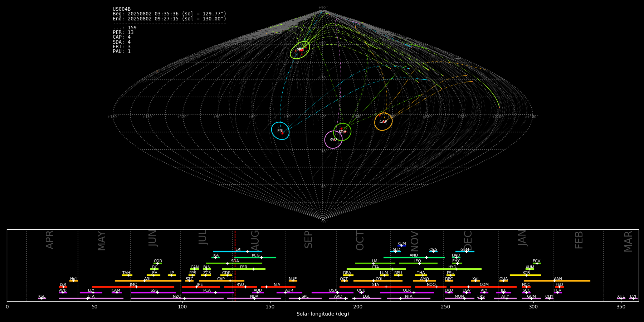Image resolution: width=644 pixels, height=322 pixels.
Task: Click the ETA shower bar in the timeline
Action: (x=91, y=298)
